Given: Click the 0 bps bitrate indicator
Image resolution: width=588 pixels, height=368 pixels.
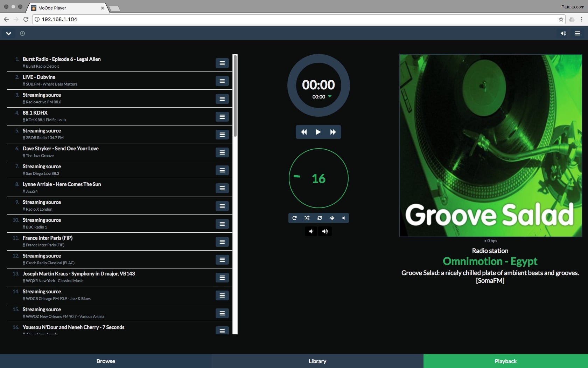Looking at the screenshot, I should (491, 241).
